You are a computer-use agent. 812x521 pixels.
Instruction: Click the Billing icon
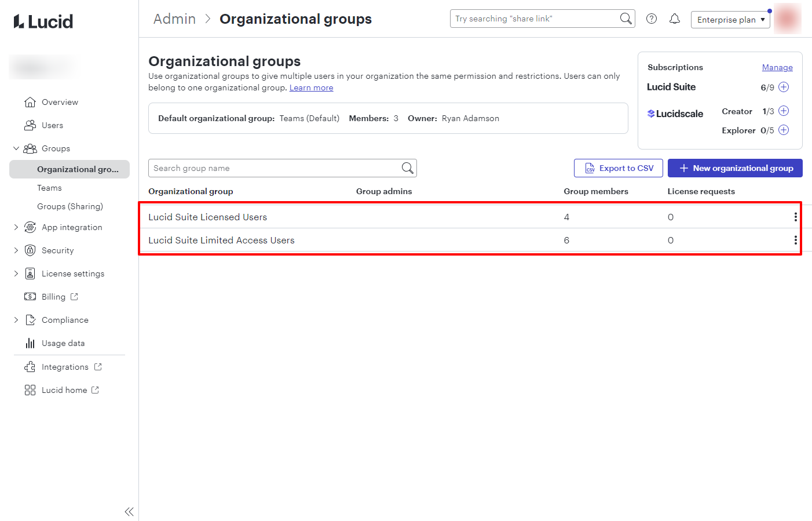[30, 297]
